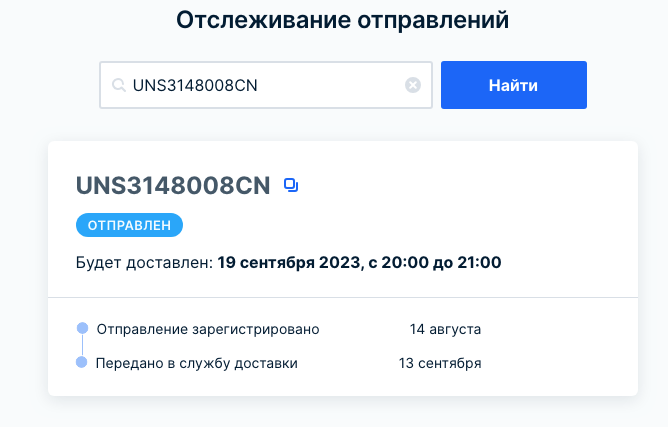
Task: Click the 13 сентября event date
Action: click(440, 363)
